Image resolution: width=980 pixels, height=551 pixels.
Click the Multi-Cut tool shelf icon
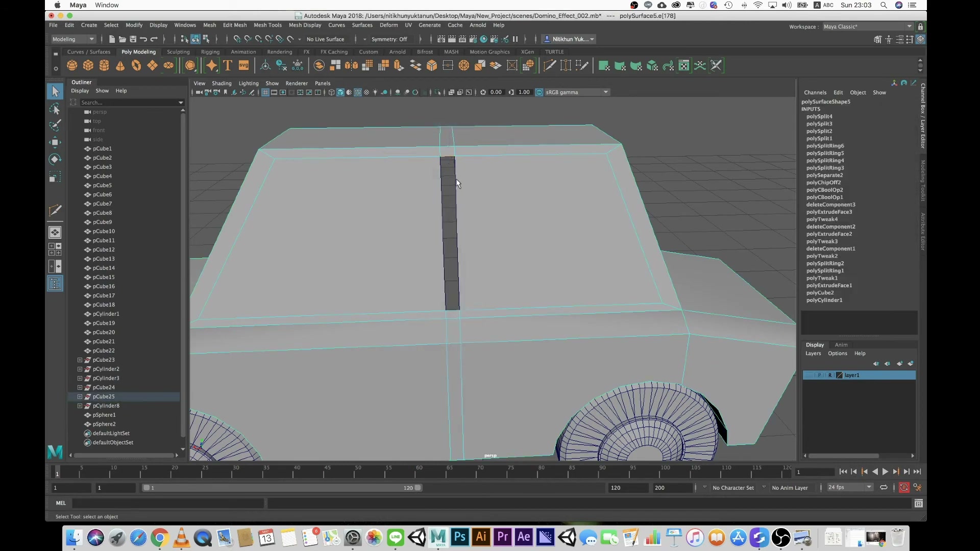[549, 65]
